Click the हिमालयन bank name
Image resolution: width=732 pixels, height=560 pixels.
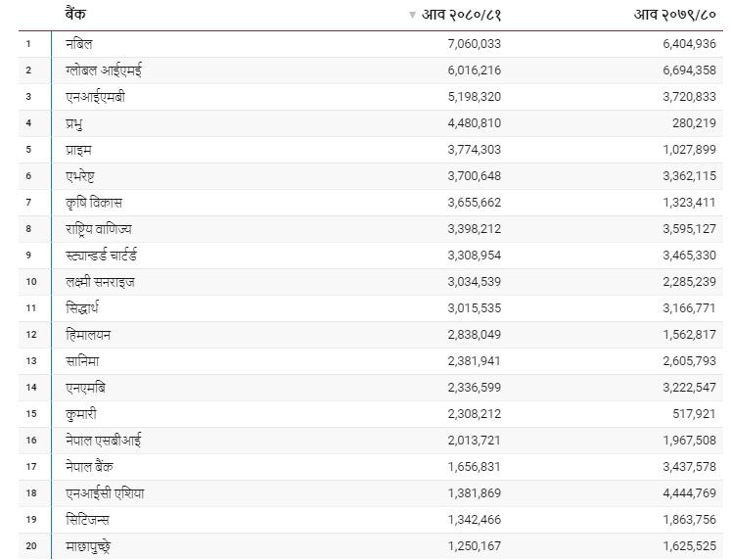[x=88, y=335]
